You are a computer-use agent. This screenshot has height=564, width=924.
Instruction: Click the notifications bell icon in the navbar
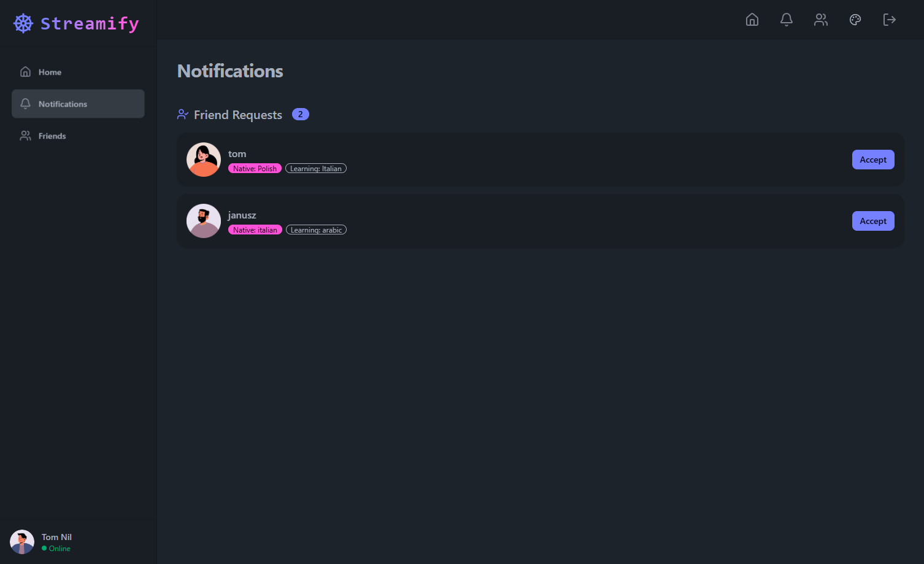pyautogui.click(x=786, y=20)
